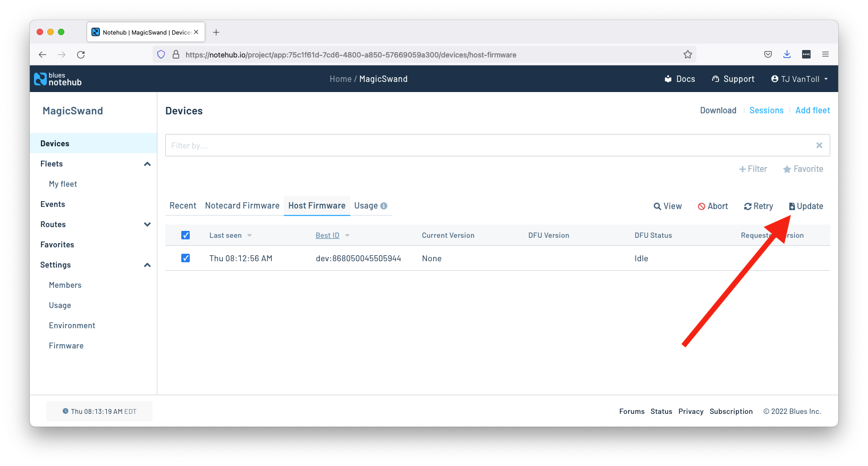Open the TJ VanToll account dropdown

(x=799, y=79)
